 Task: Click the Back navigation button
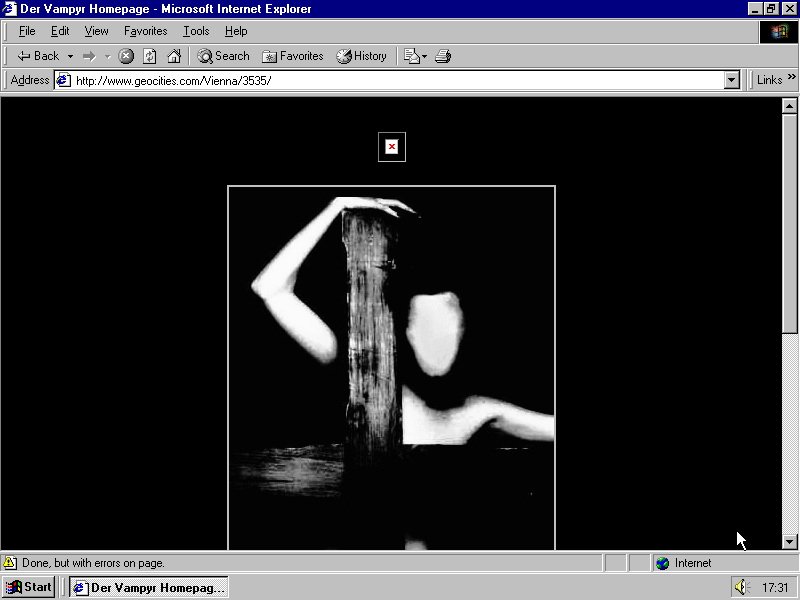pyautogui.click(x=38, y=56)
